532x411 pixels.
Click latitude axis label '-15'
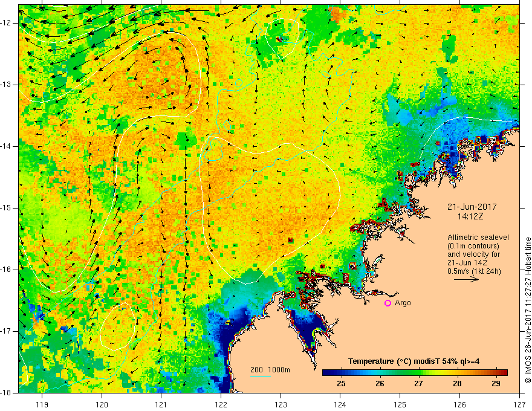(x=7, y=208)
